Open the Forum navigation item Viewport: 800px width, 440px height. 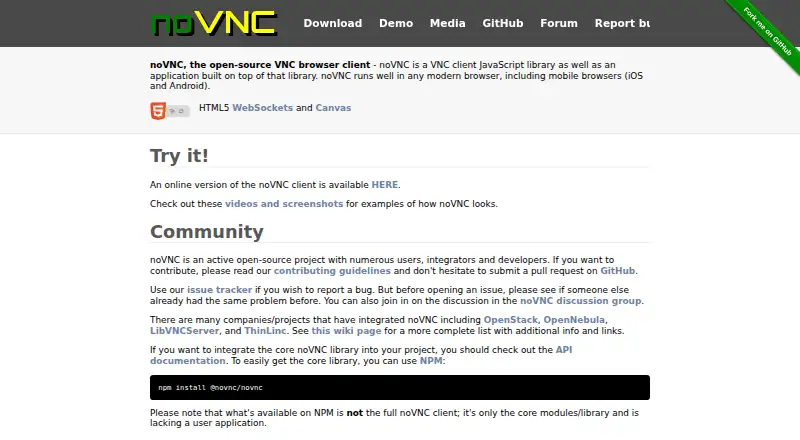(559, 23)
